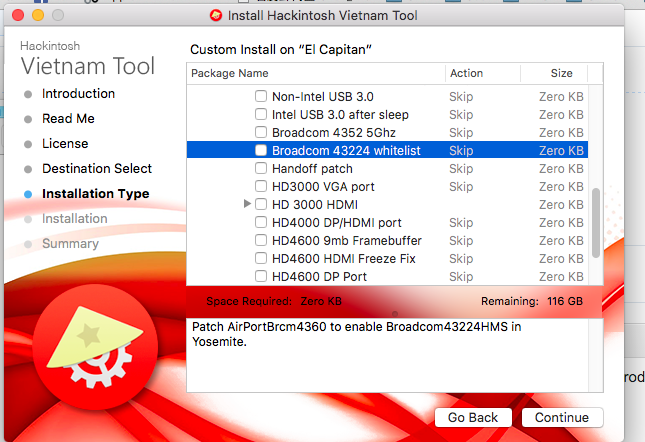Screen dimensions: 645x442
Task: Expand the HD 3000 HDMI group
Action: tap(248, 205)
